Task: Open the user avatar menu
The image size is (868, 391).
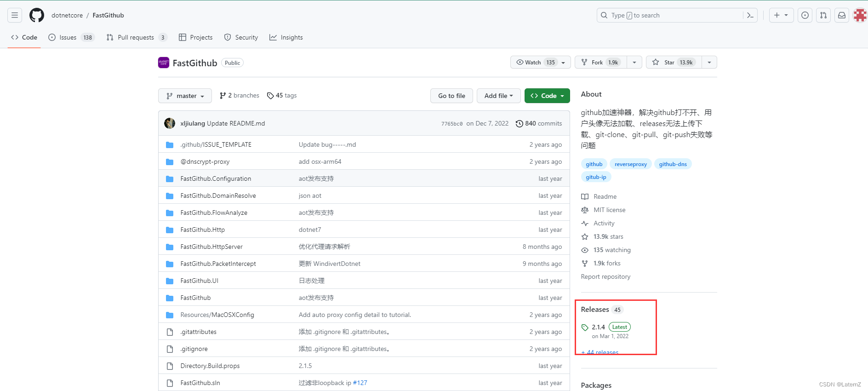Action: 860,15
